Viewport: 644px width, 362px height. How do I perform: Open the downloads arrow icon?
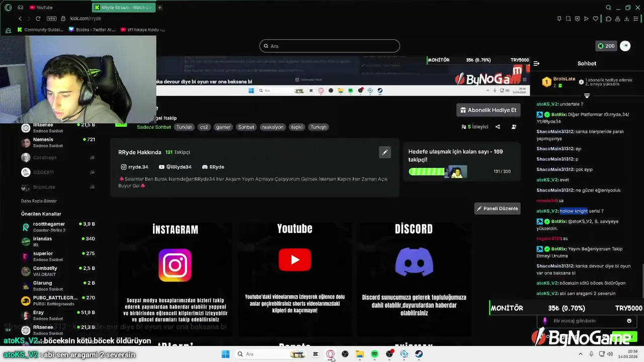627,19
